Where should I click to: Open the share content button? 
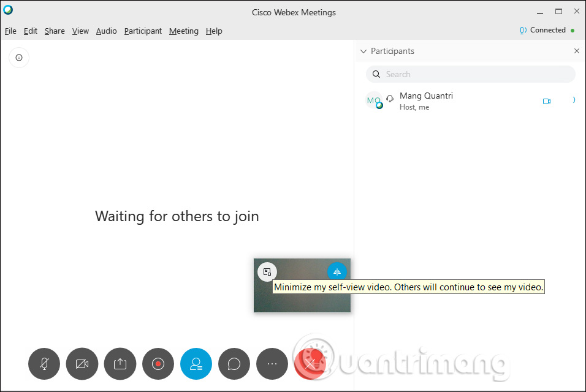click(120, 364)
